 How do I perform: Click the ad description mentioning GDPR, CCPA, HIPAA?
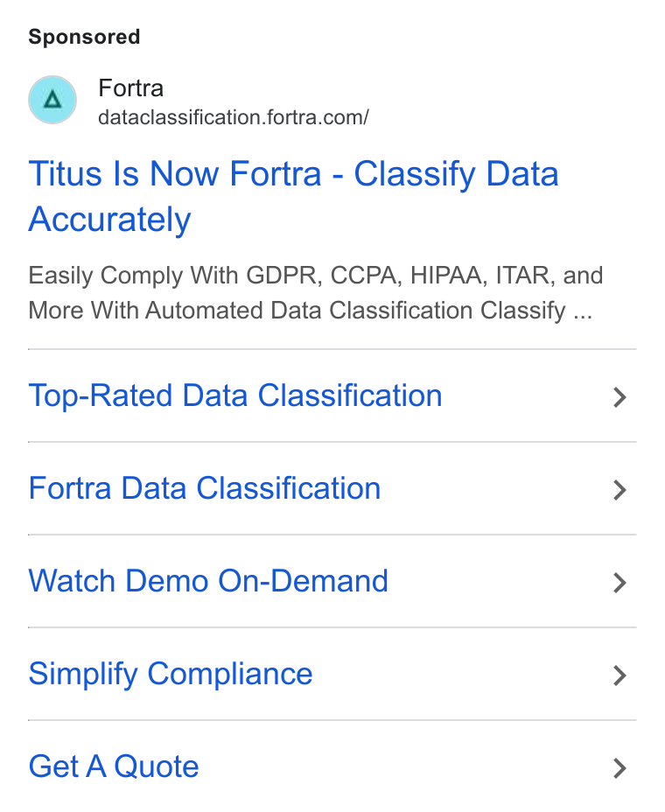(315, 293)
